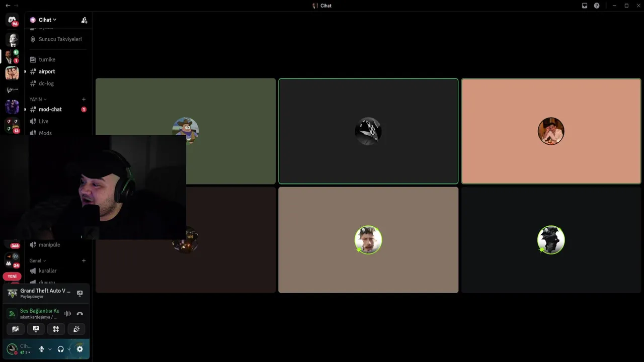The image size is (644, 362).
Task: Focus the salmon-colored participant tile
Action: point(551,131)
